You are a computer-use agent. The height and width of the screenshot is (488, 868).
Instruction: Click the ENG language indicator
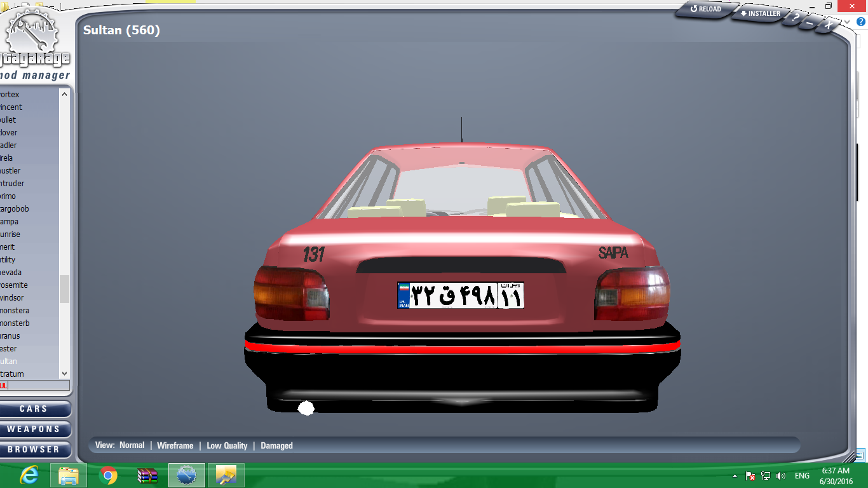click(802, 476)
